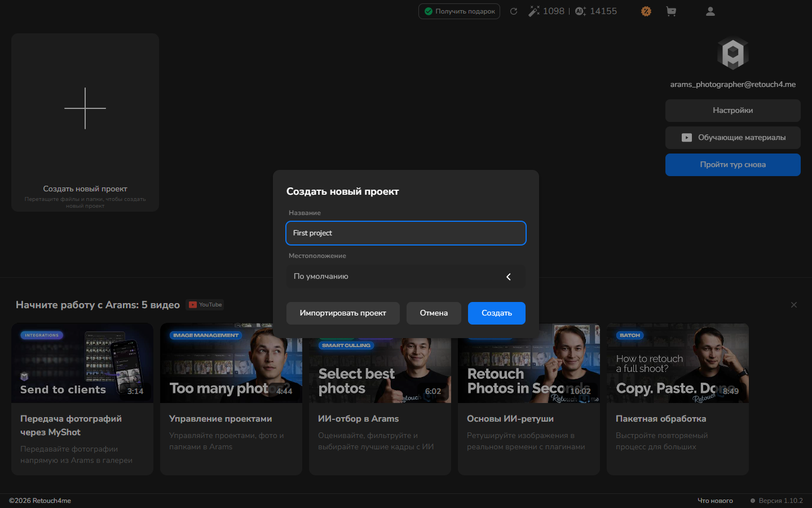This screenshot has height=508, width=812.
Task: Open the Что нового link
Action: (x=715, y=501)
